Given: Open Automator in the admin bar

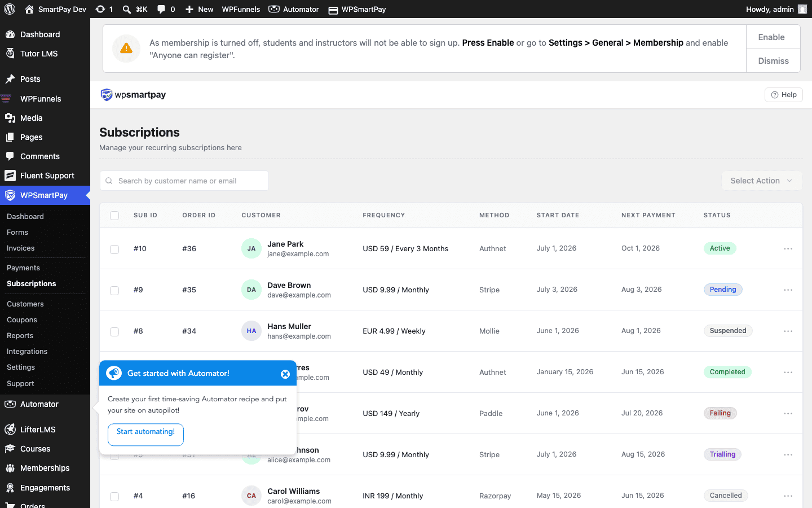Looking at the screenshot, I should coord(294,9).
